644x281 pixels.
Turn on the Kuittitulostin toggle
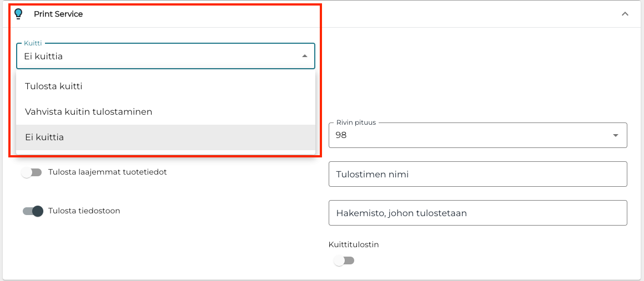point(344,260)
